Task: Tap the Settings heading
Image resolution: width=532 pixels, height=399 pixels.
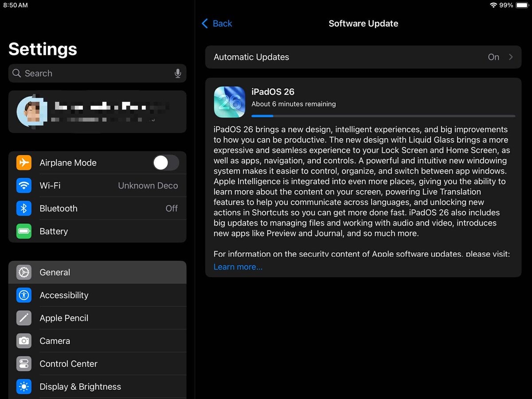Action: 43,49
